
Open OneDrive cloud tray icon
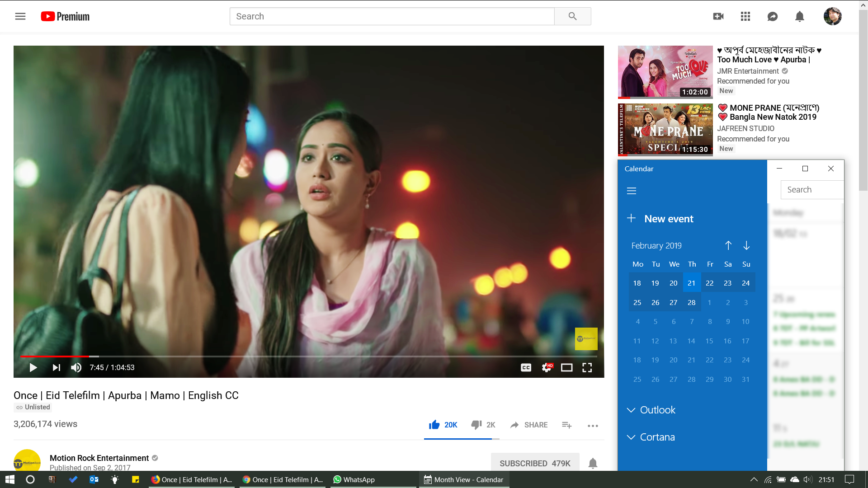click(x=794, y=479)
